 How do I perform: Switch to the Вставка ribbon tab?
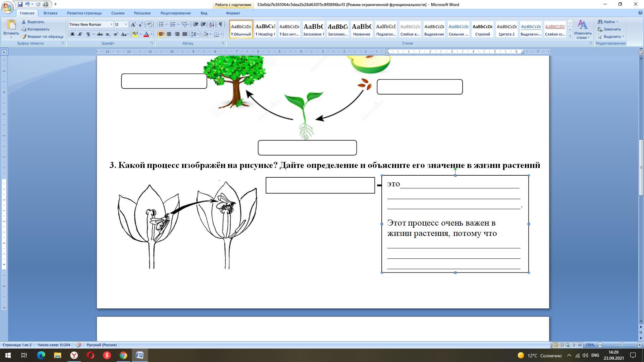50,13
